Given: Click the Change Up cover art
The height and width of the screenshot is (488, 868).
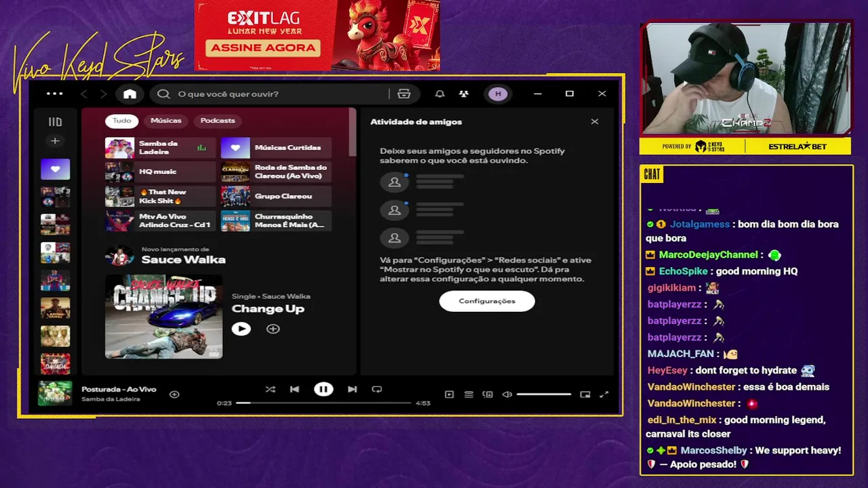Looking at the screenshot, I should (163, 317).
